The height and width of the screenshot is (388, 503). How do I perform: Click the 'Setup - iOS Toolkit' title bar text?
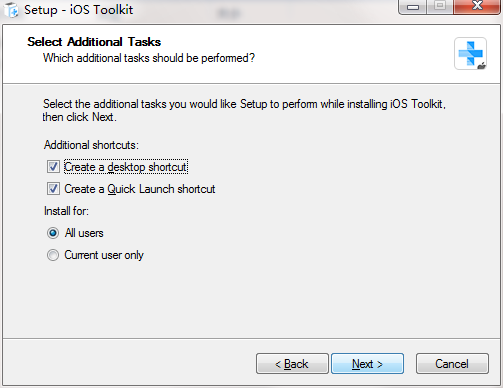tap(79, 10)
